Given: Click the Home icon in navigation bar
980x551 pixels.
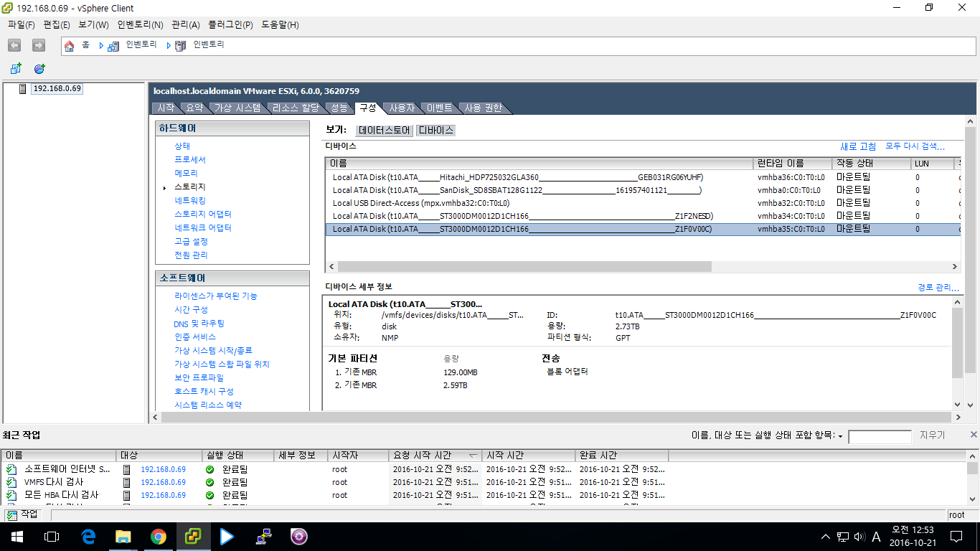Looking at the screenshot, I should (69, 45).
